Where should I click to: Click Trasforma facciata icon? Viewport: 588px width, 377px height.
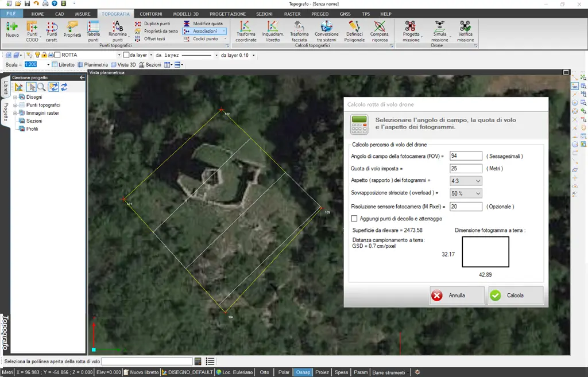click(x=299, y=31)
